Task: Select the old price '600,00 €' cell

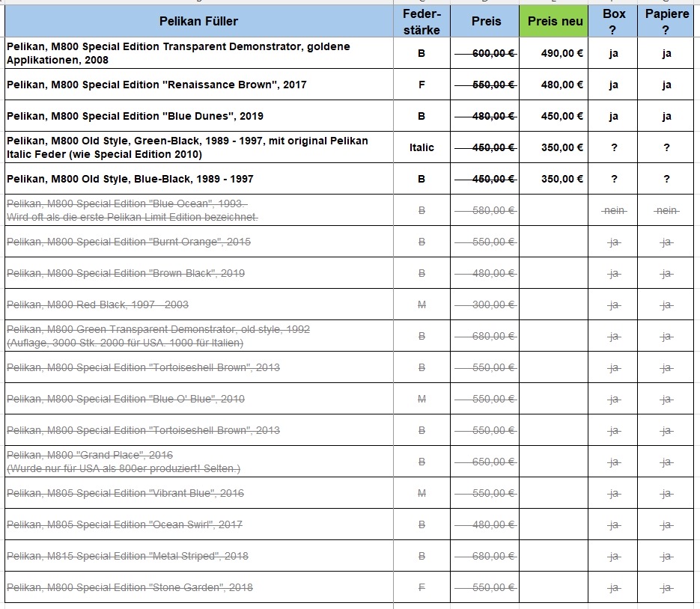Action: click(x=485, y=53)
